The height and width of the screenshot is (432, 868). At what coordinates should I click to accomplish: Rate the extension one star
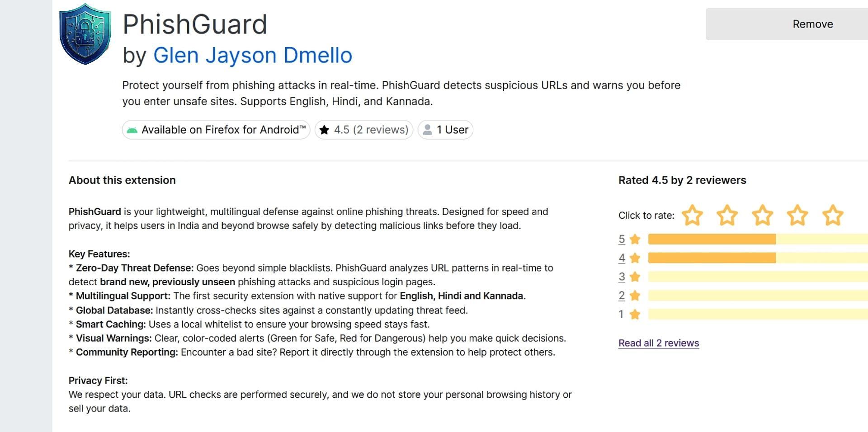tap(692, 216)
